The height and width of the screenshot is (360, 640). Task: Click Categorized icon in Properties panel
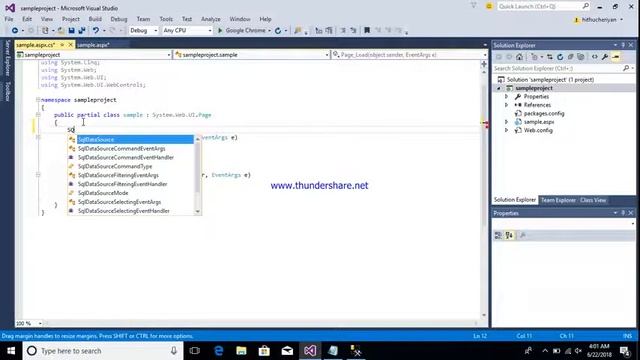pos(498,236)
